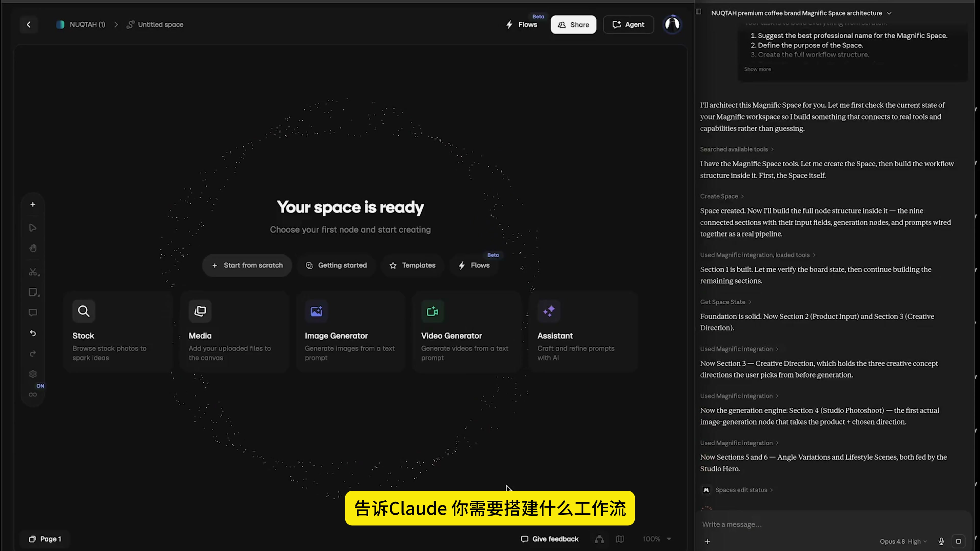980x551 pixels.
Task: Click Give feedback
Action: [x=550, y=539]
